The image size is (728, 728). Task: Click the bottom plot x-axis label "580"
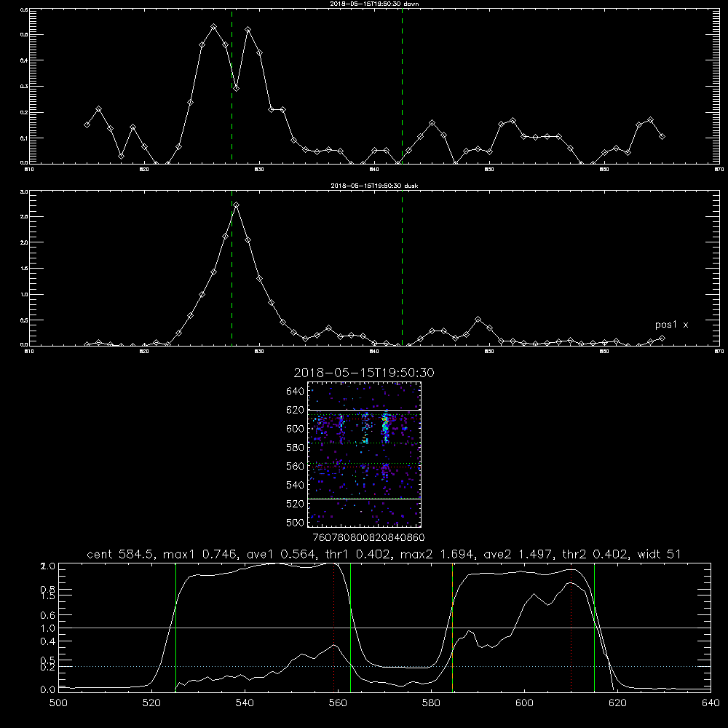(431, 703)
